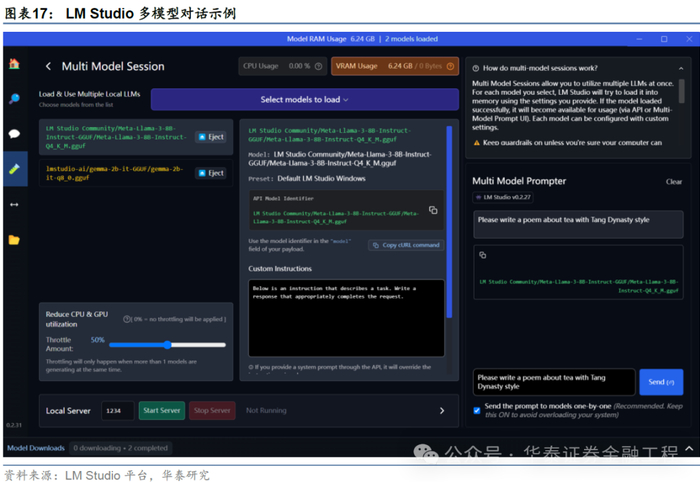Open Model Downloads link

click(x=36, y=448)
